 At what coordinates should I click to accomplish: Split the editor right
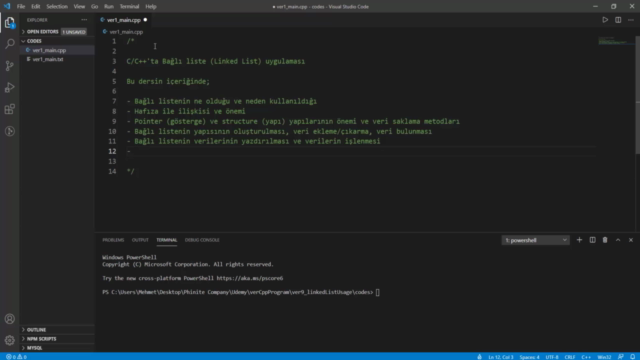pyautogui.click(x=618, y=20)
